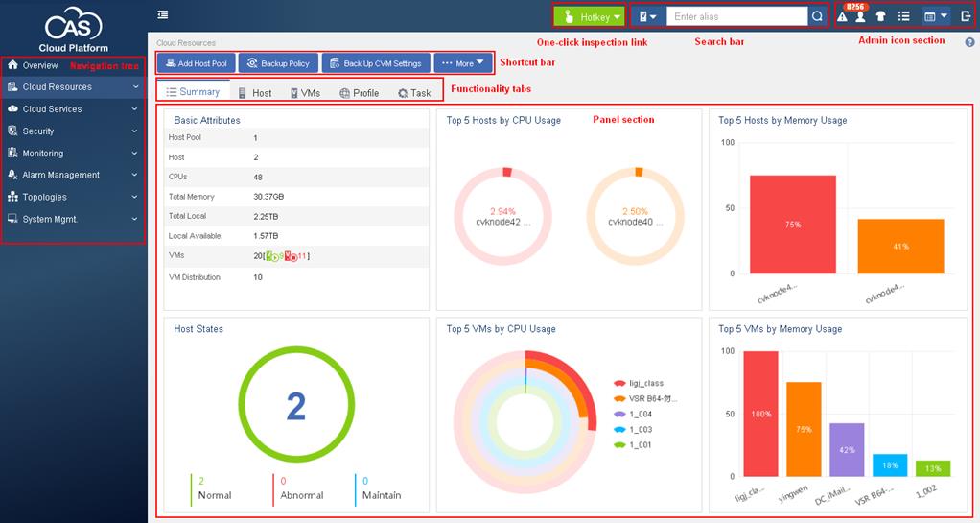This screenshot has height=523, width=980.
Task: Click the green 13% VM memory bar
Action: click(x=933, y=468)
